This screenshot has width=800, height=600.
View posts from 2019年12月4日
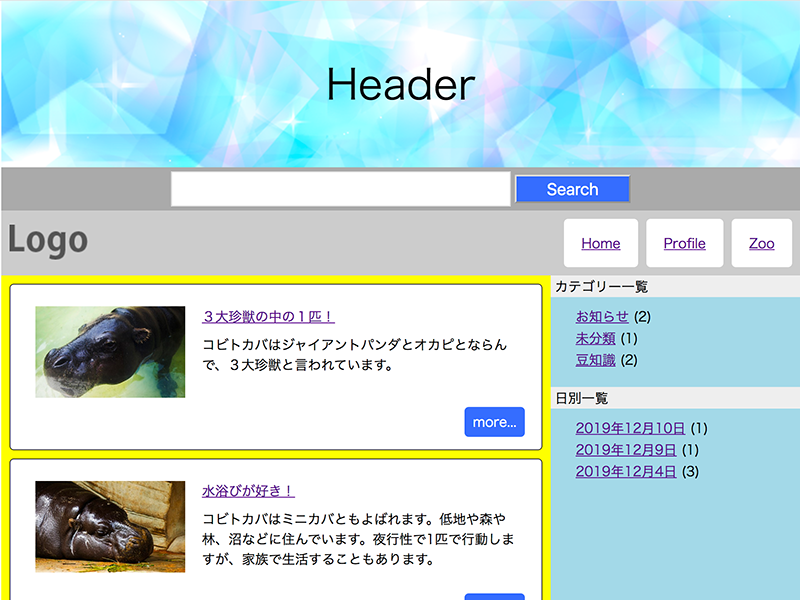pyautogui.click(x=626, y=472)
